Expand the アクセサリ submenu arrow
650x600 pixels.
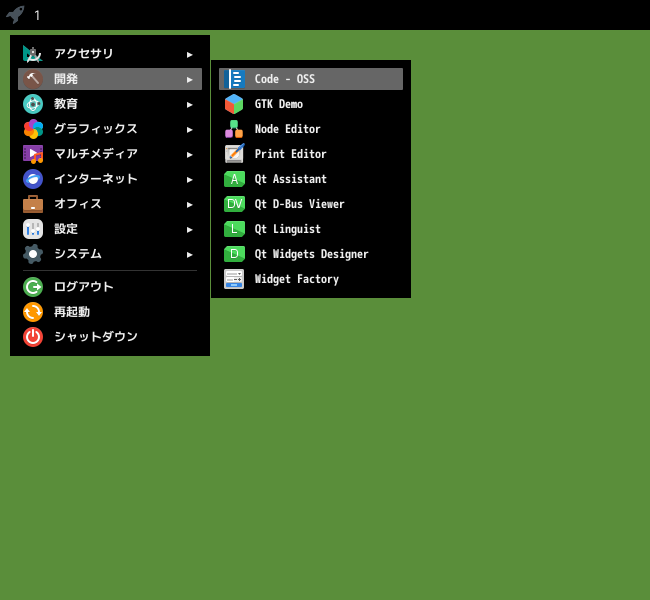(x=190, y=54)
